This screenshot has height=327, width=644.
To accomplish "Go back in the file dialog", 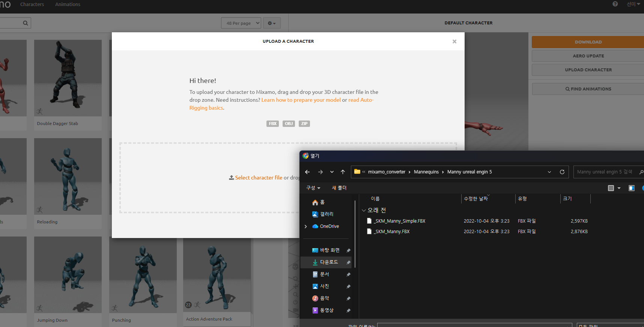I will click(307, 172).
